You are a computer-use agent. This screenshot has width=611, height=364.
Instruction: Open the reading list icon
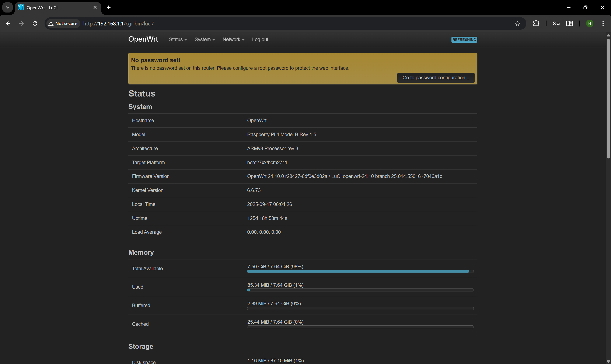coord(570,24)
